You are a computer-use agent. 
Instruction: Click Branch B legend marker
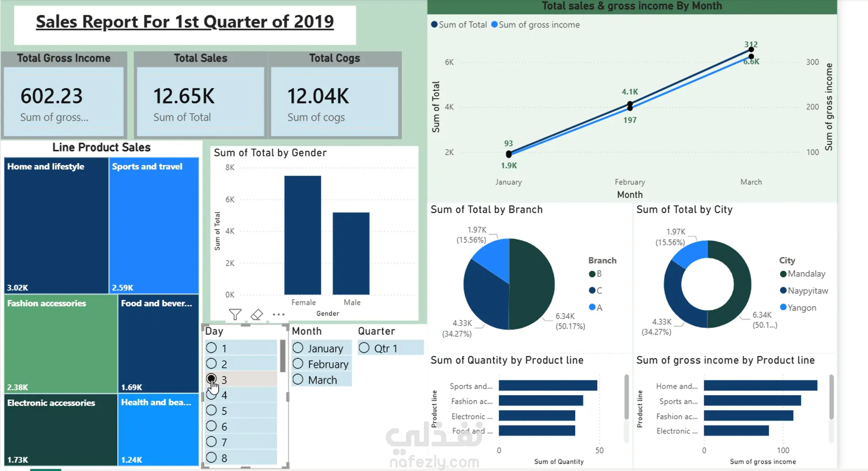[x=592, y=274]
